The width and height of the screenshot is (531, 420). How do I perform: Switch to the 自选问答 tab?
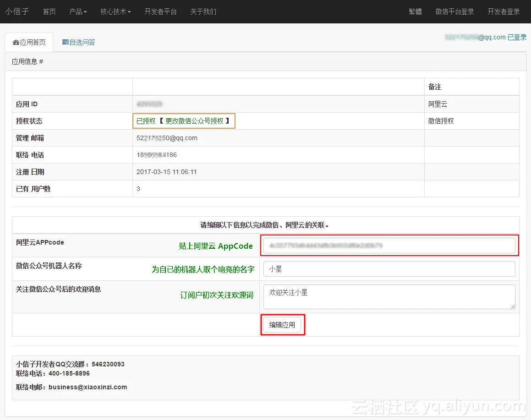click(x=78, y=42)
